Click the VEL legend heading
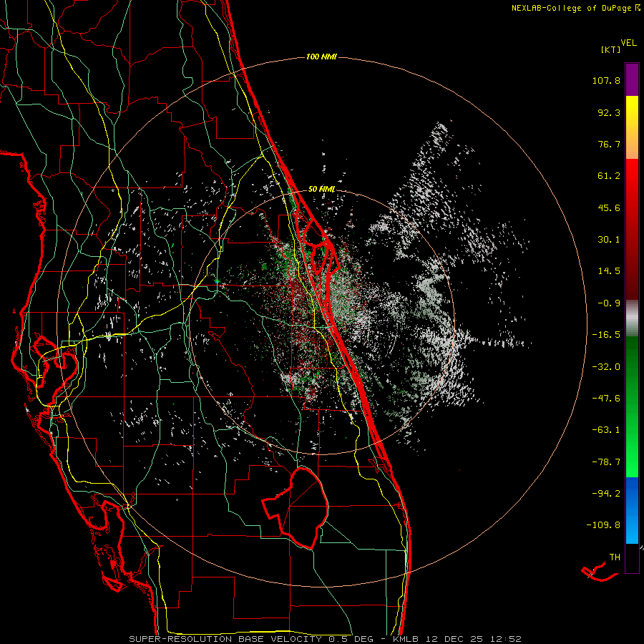This screenshot has width=644, height=644. point(628,43)
